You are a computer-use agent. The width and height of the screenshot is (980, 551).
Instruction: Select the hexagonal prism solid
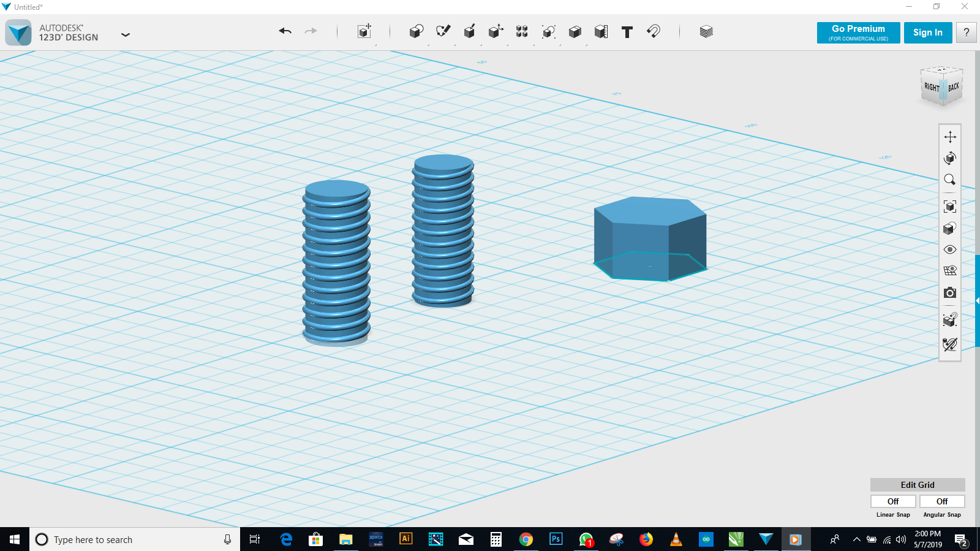650,239
